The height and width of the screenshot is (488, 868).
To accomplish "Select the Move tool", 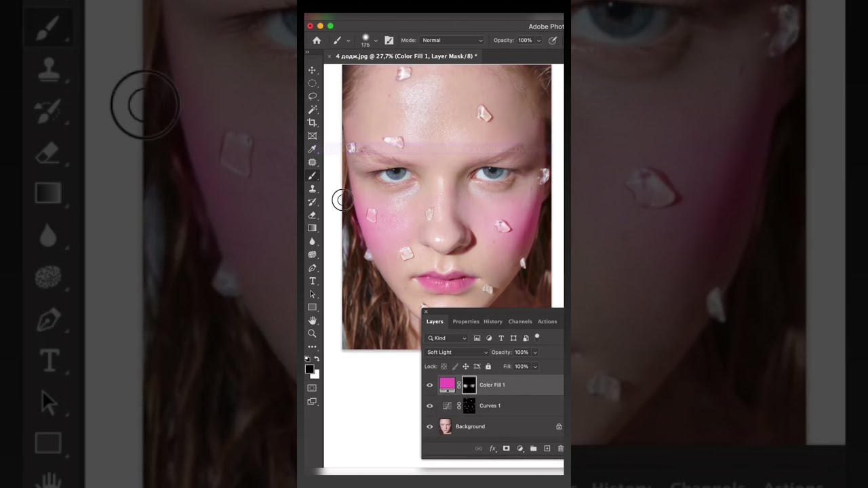I will click(x=313, y=70).
